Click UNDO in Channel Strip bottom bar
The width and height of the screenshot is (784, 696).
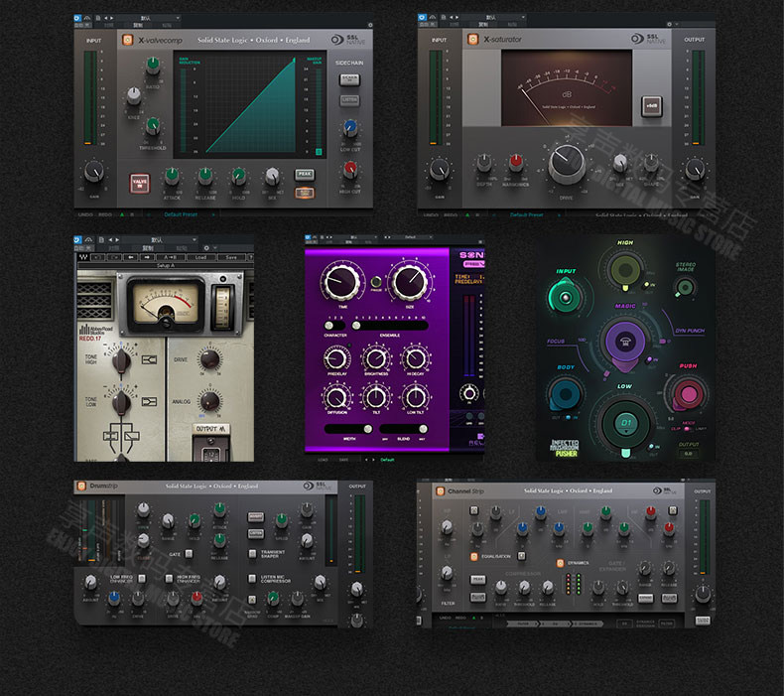(x=445, y=618)
